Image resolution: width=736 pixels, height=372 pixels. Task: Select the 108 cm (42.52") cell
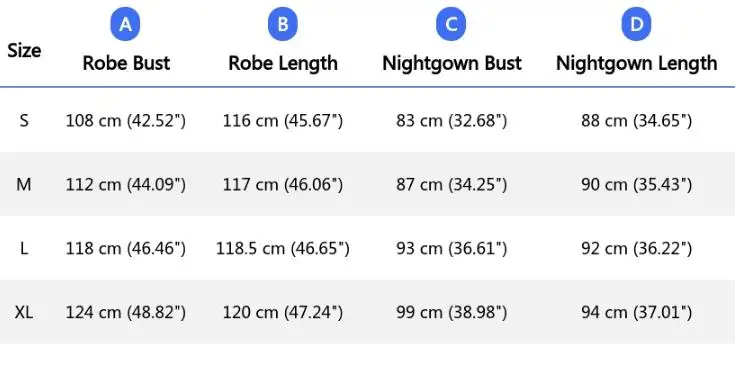[126, 121]
